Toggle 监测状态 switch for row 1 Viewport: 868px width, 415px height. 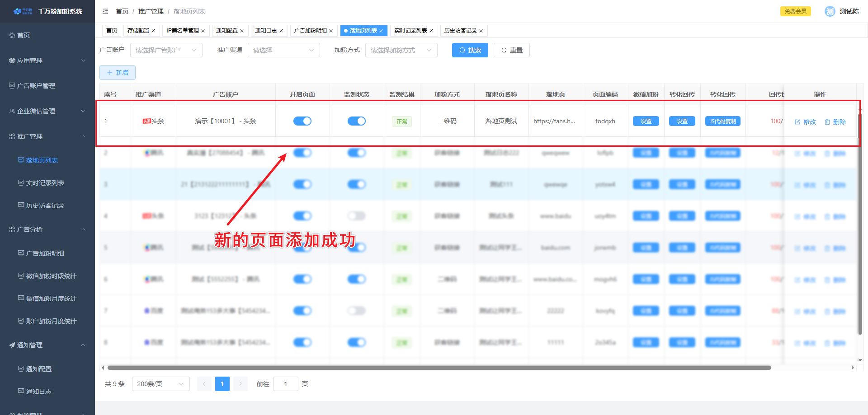coord(357,121)
